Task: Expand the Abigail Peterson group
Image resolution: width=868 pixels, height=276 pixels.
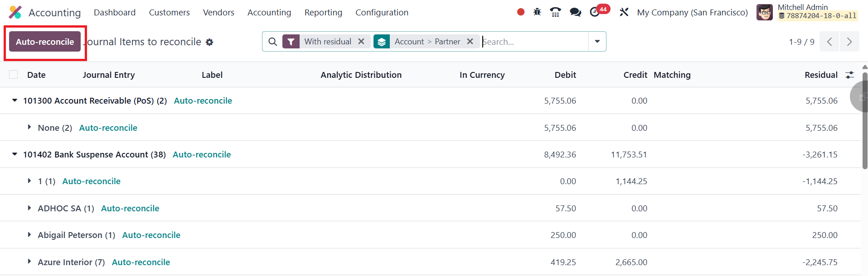Action: pyautogui.click(x=29, y=235)
